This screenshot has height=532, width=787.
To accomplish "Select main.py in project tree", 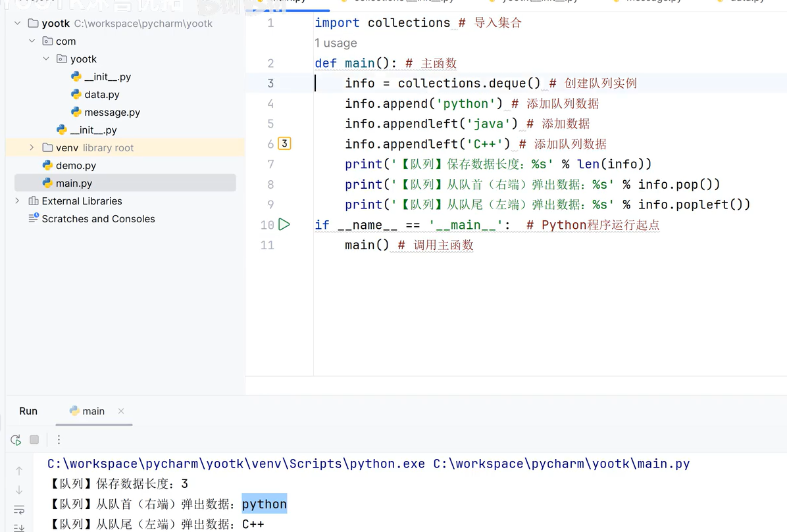I will [74, 183].
